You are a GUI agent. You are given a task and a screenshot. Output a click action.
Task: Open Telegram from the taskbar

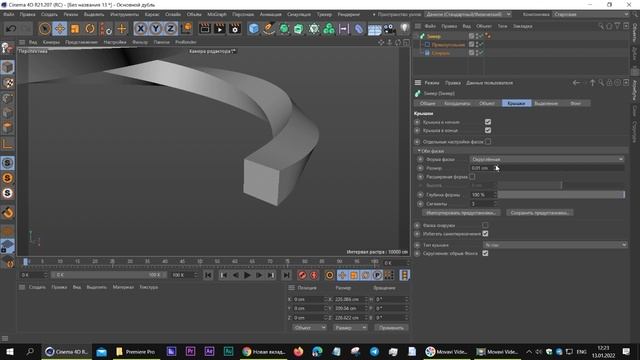coord(374,351)
